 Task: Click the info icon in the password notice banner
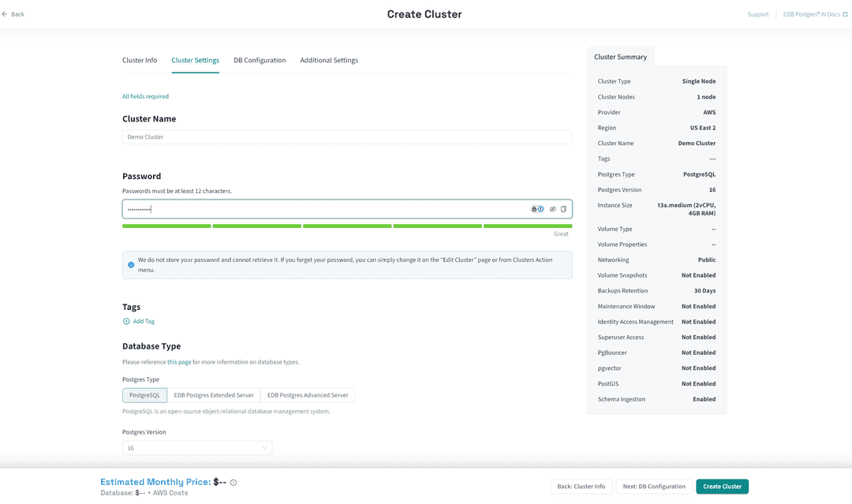[131, 264]
